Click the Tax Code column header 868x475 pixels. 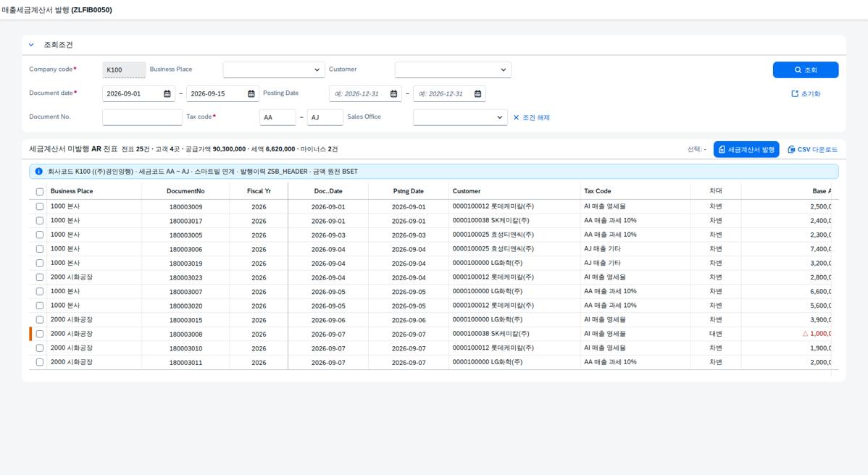[x=597, y=191]
